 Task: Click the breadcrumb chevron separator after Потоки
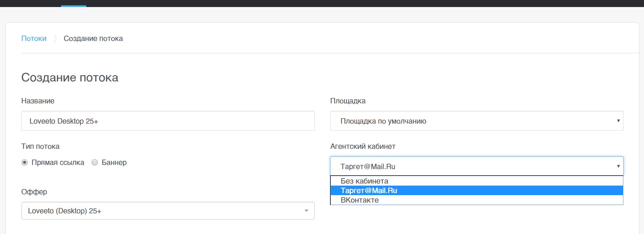[55, 39]
